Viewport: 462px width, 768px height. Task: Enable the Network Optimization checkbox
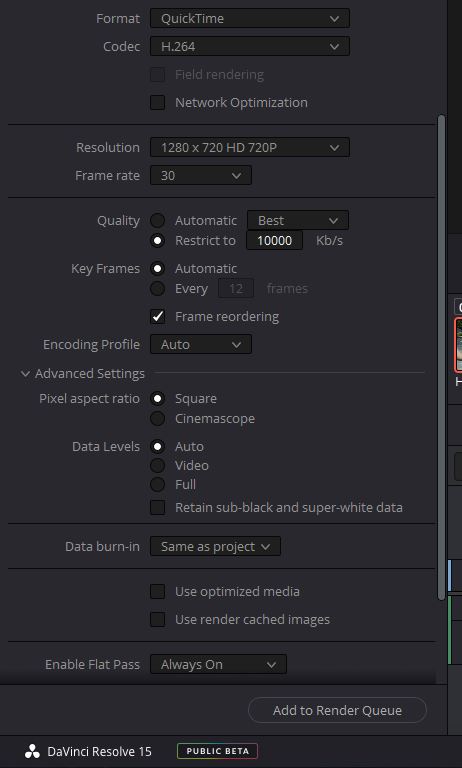[x=157, y=102]
